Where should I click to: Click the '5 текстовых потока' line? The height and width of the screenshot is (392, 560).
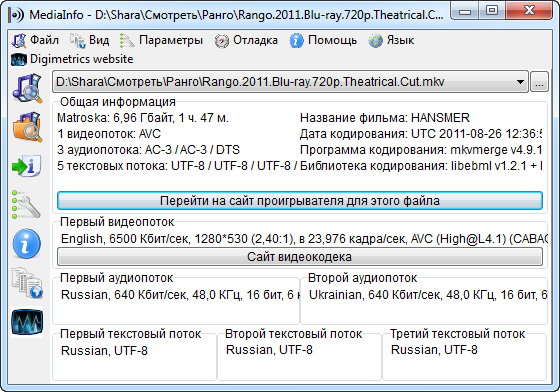[177, 166]
